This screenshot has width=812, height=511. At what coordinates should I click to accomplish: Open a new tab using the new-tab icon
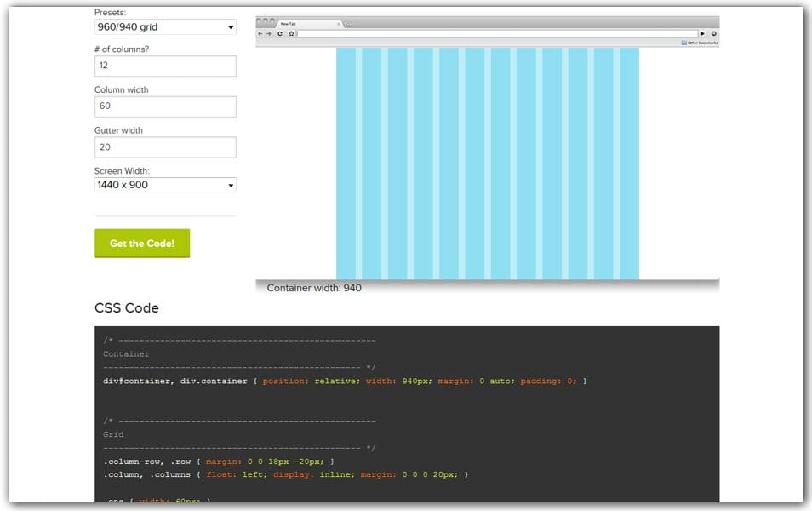pyautogui.click(x=348, y=22)
